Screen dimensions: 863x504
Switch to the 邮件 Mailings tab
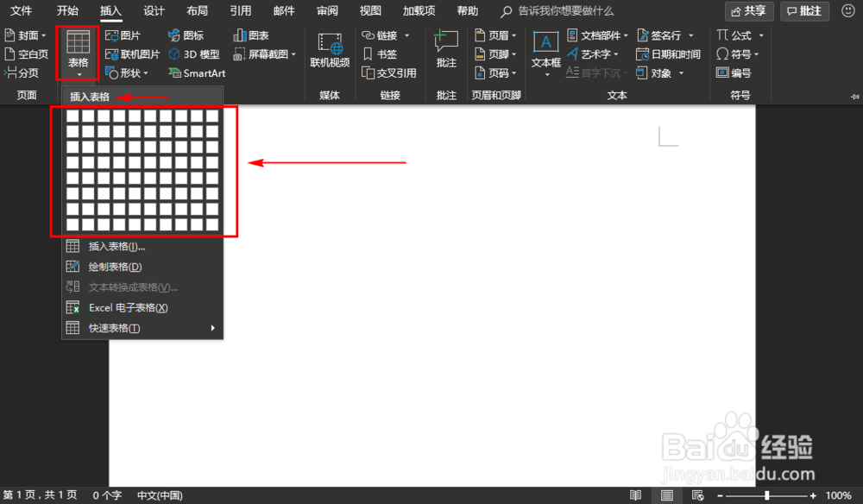pyautogui.click(x=284, y=10)
